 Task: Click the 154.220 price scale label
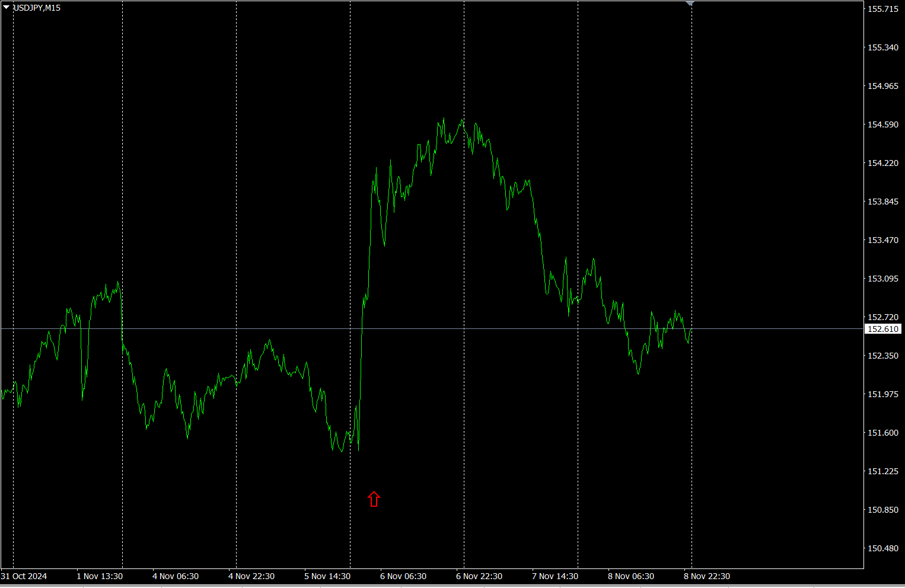pyautogui.click(x=883, y=163)
